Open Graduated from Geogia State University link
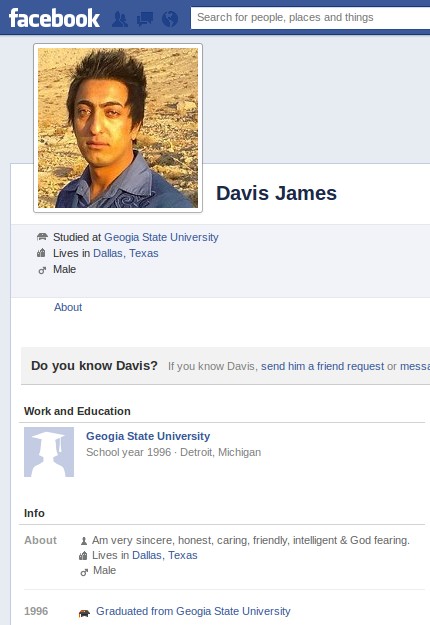Screen dimensions: 430x625 click(x=193, y=611)
